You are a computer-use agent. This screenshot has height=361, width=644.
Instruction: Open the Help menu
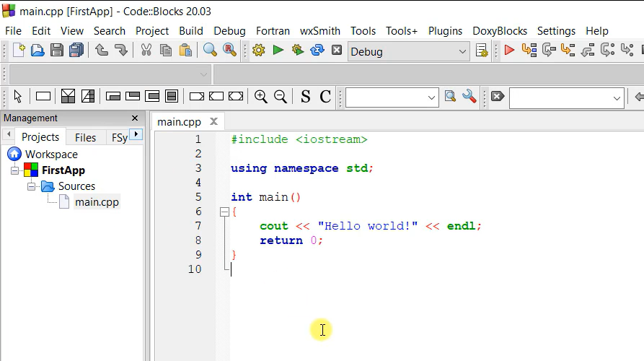click(597, 31)
